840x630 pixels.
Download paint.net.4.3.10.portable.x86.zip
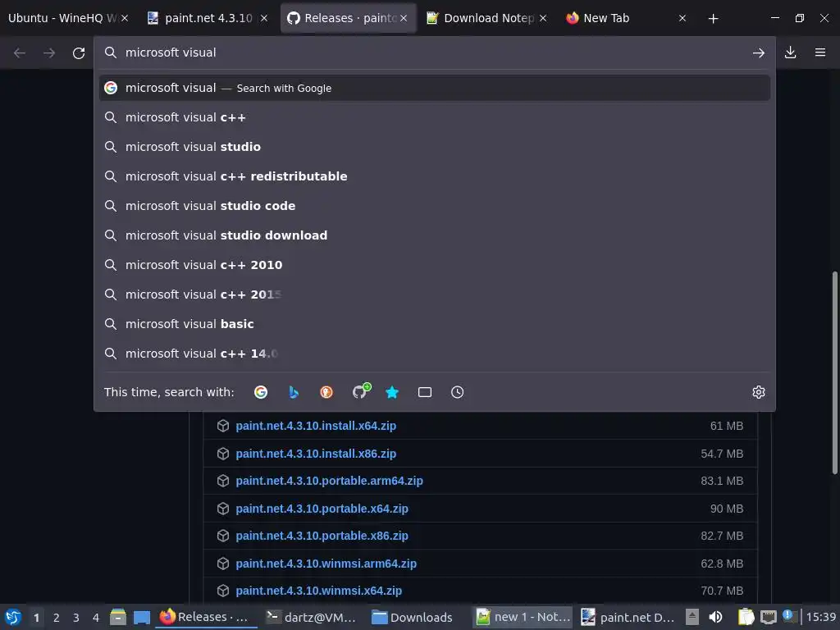[322, 536]
